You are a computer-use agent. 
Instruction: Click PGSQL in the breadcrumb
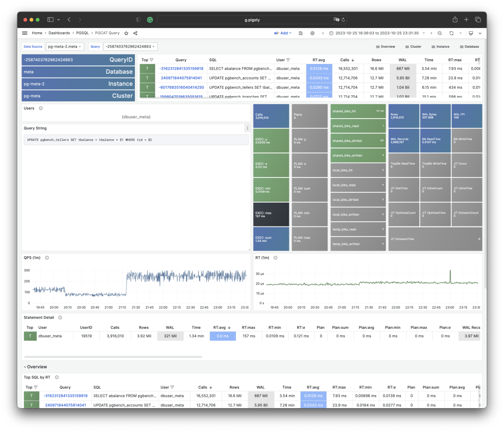point(83,33)
